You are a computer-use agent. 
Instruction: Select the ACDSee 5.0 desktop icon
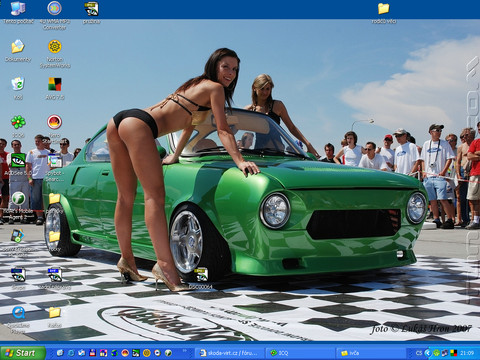point(18,160)
